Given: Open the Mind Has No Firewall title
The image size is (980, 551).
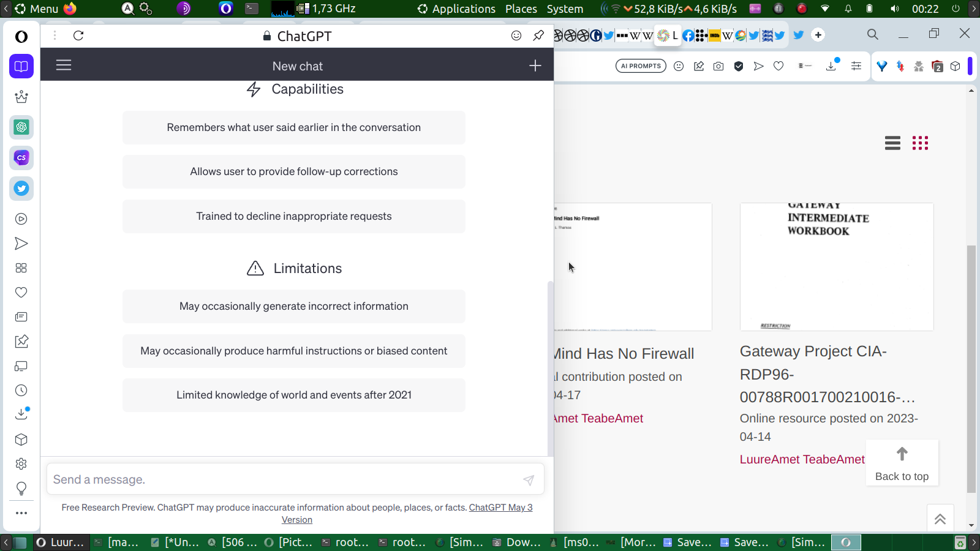Looking at the screenshot, I should click(x=624, y=353).
